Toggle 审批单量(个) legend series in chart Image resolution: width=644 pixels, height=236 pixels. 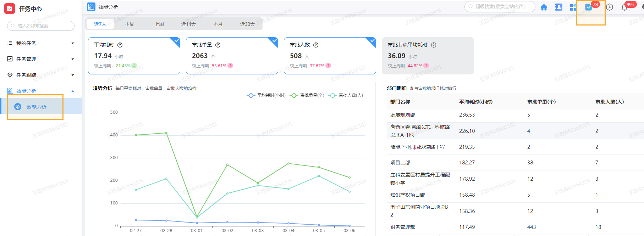[x=307, y=95]
